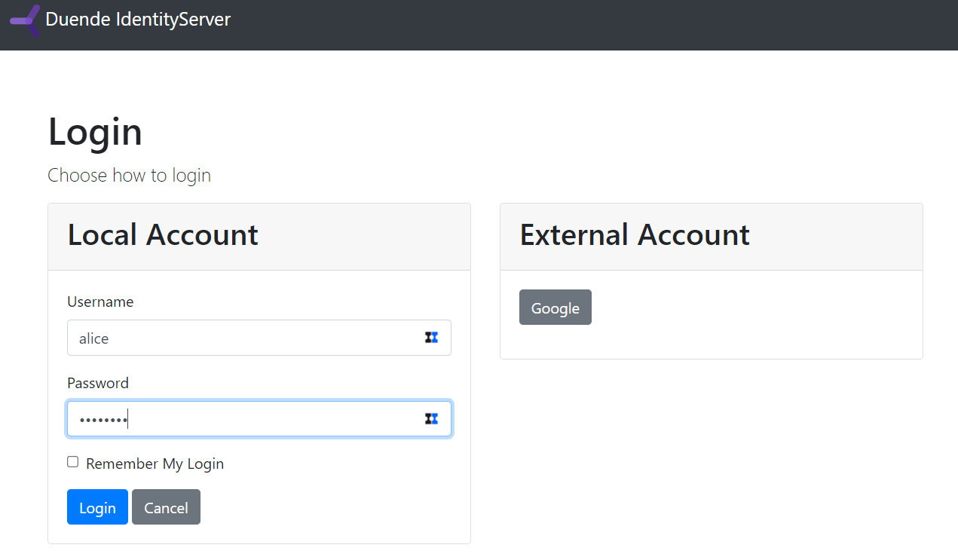Click the Remember My Login label
The width and height of the screenshot is (958, 560).
pyautogui.click(x=155, y=464)
